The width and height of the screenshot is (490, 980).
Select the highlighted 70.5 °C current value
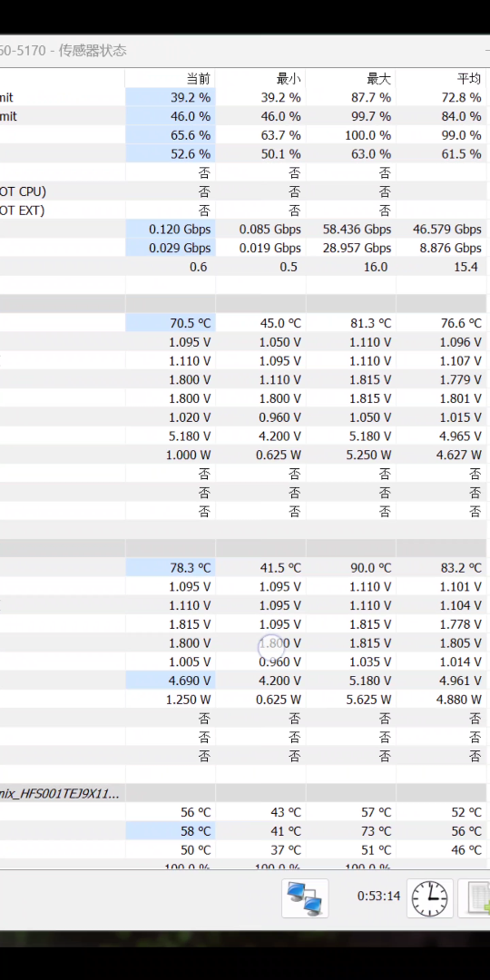[x=170, y=323]
